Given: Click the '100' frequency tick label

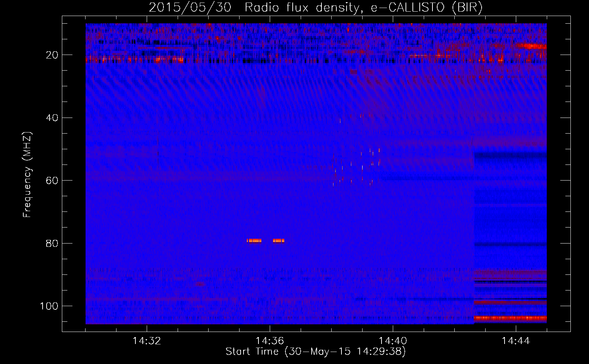Looking at the screenshot, I should tap(49, 306).
